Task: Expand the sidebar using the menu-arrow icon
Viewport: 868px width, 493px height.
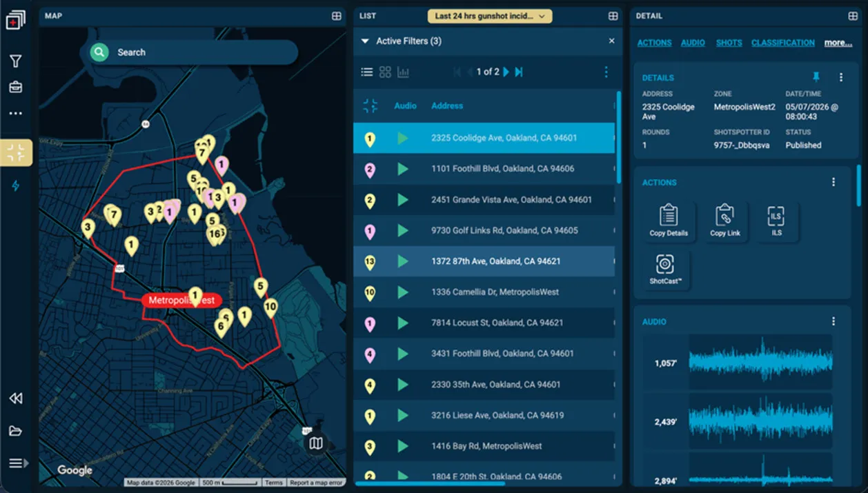Action: click(x=18, y=463)
